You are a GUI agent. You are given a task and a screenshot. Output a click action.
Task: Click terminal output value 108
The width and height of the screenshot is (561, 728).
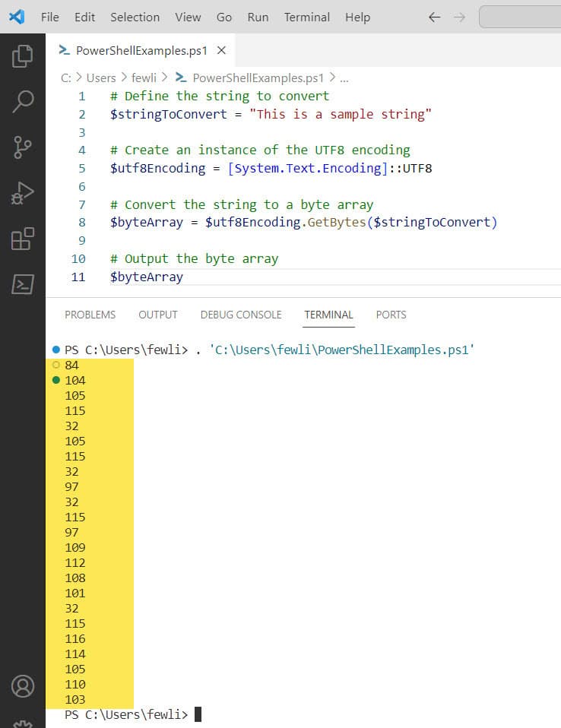click(75, 578)
